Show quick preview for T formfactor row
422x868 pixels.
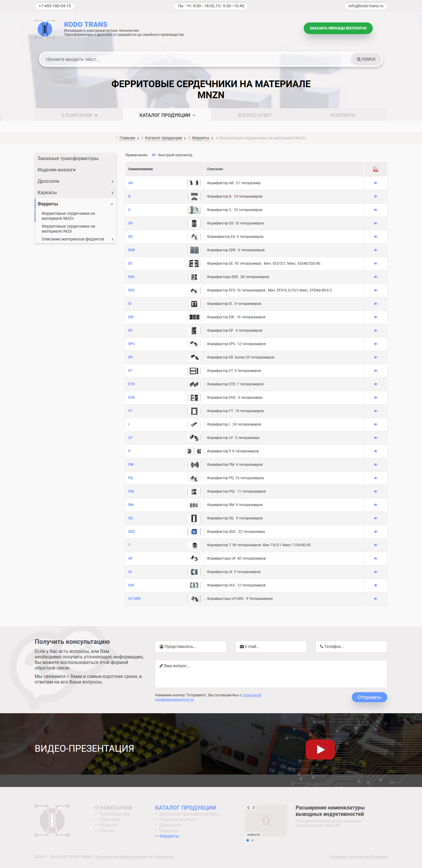[375, 545]
